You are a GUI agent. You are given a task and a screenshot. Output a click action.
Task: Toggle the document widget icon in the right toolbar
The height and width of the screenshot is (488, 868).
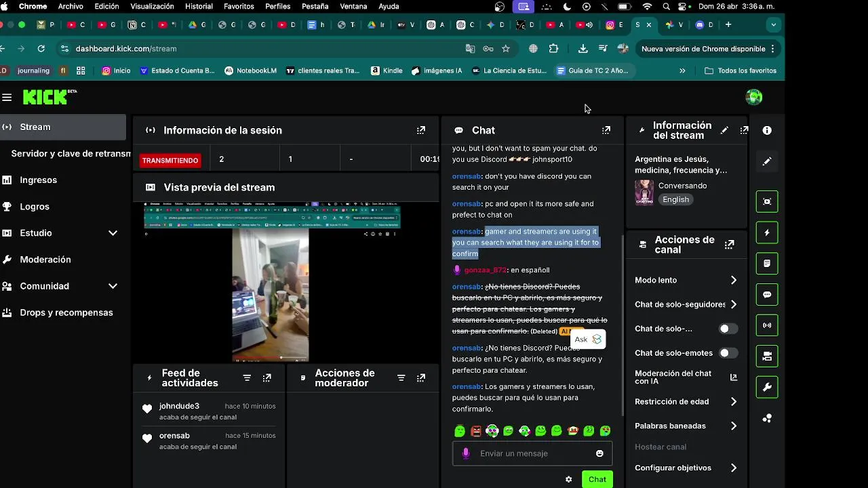click(x=767, y=263)
